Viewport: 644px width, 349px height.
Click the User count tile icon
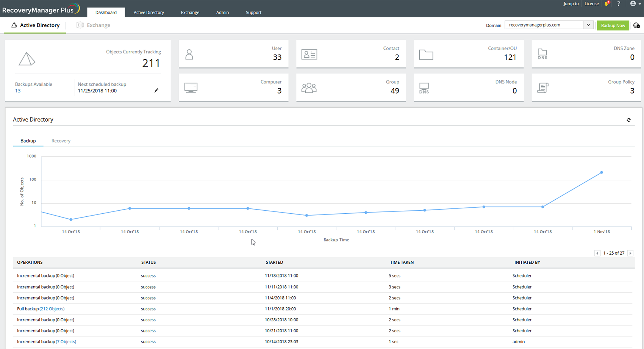pyautogui.click(x=189, y=55)
